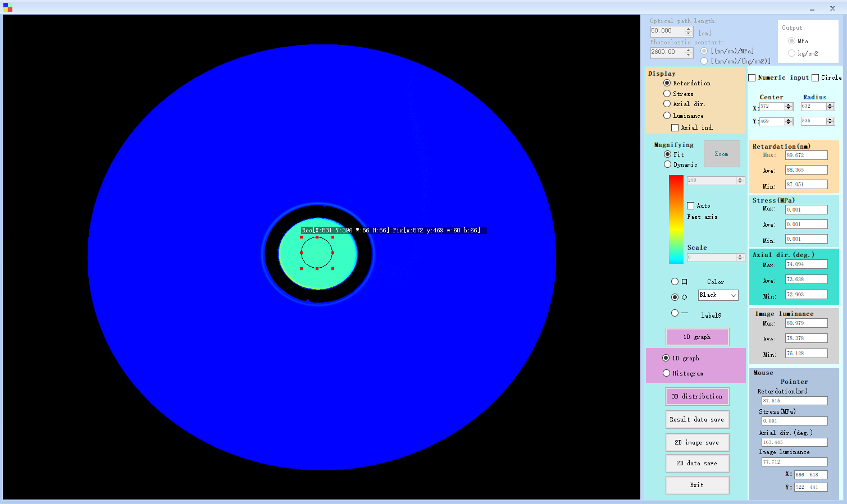The height and width of the screenshot is (504, 847).
Task: Select the rectangle shape selection option
Action: pos(675,282)
